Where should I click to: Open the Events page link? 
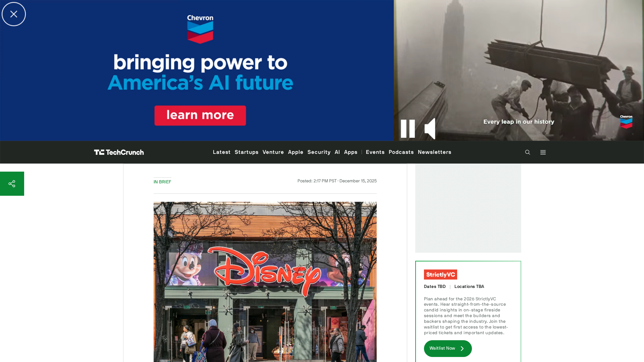click(x=375, y=152)
